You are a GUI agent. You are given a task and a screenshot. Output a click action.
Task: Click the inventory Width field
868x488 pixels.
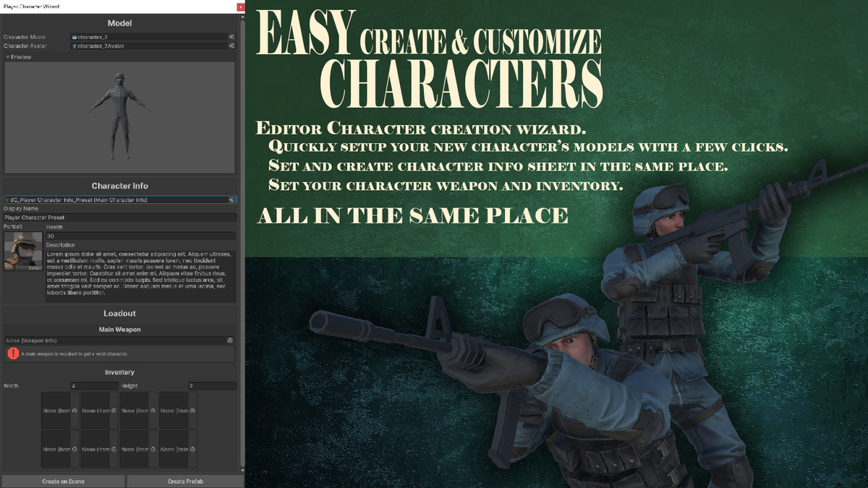tap(94, 386)
